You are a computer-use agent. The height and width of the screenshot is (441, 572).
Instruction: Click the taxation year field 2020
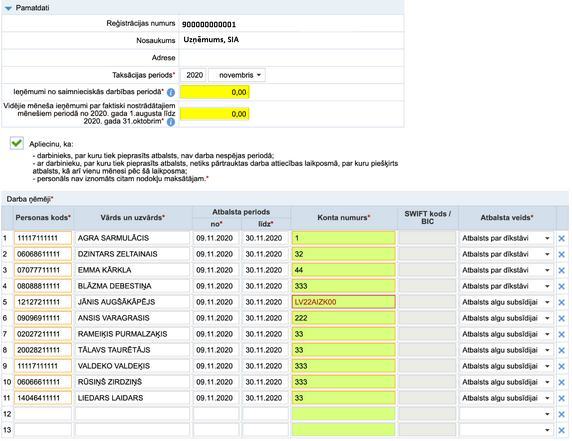194,75
